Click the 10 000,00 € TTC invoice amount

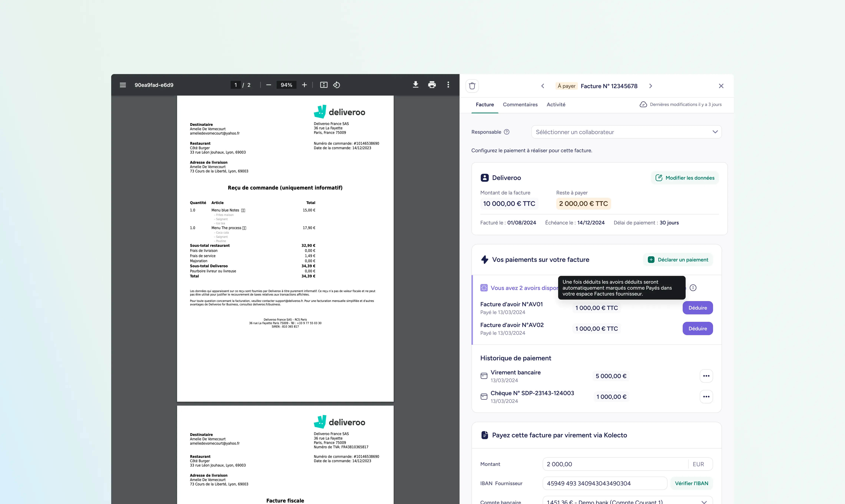coord(509,204)
